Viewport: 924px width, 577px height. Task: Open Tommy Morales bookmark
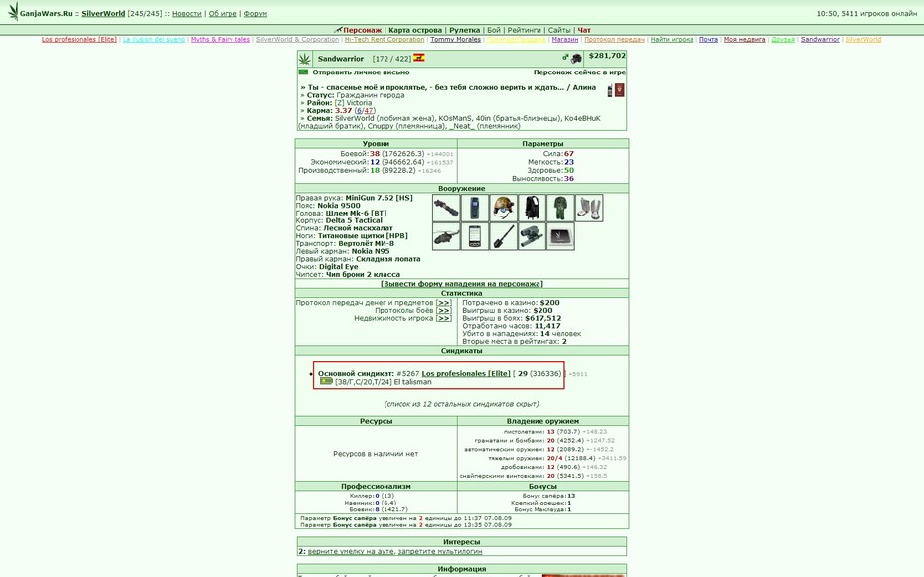[455, 40]
